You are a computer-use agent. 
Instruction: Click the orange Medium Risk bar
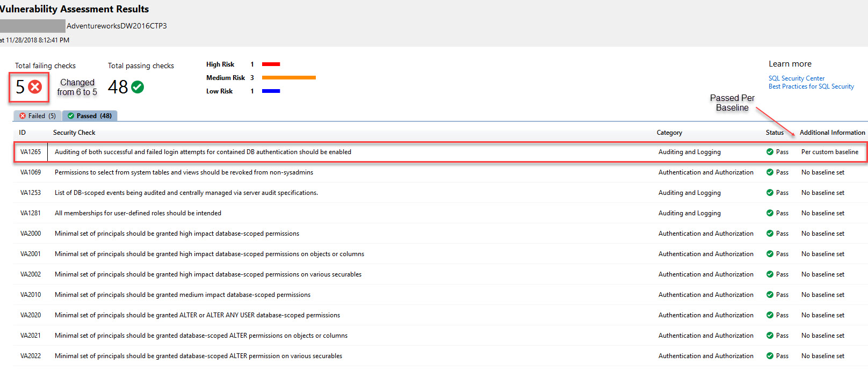pyautogui.click(x=289, y=78)
